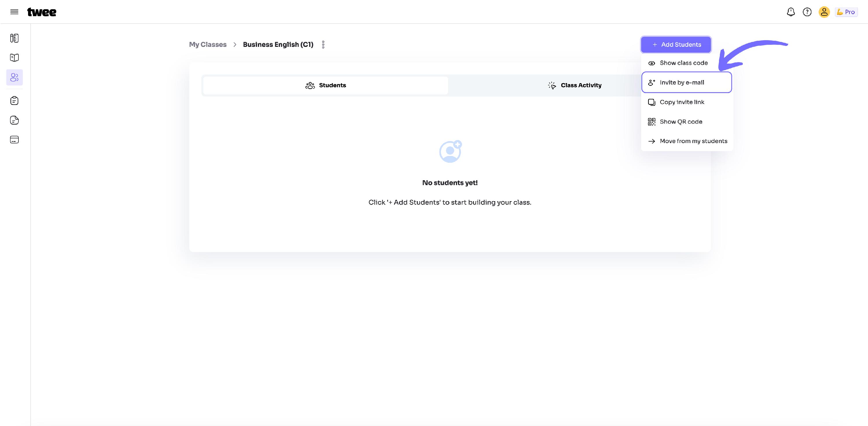The image size is (868, 426).
Task: Open the hamburger menu
Action: 14,12
